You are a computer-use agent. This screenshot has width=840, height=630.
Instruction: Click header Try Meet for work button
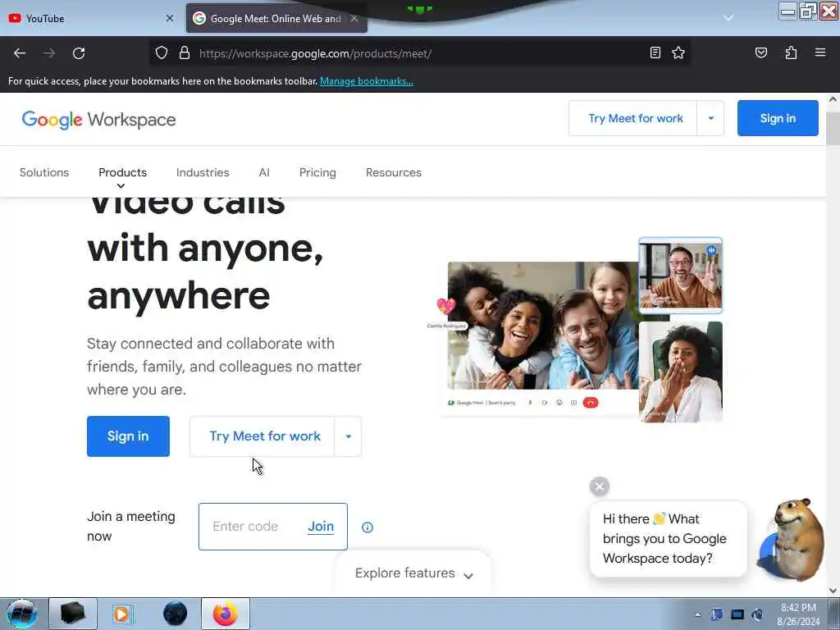click(x=633, y=118)
